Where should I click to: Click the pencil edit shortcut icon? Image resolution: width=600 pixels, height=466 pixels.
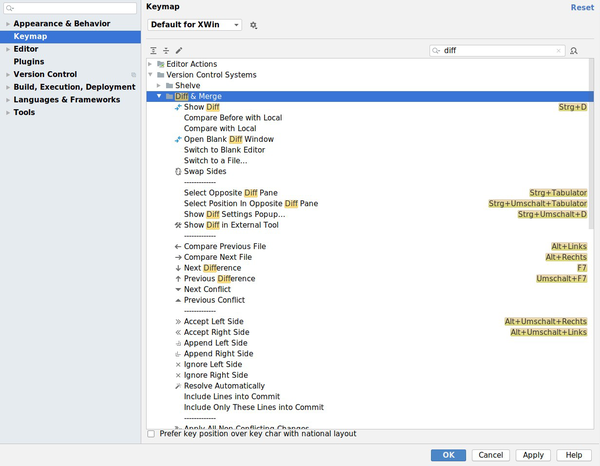(179, 51)
